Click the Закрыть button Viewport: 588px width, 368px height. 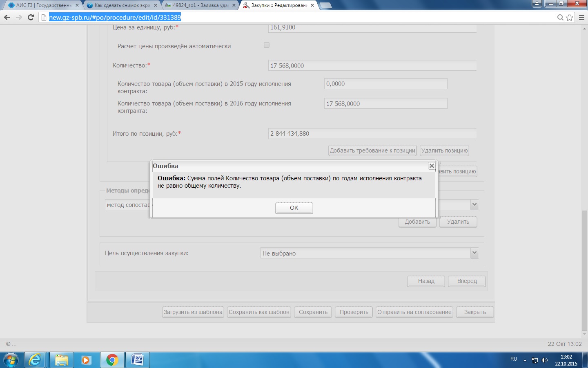(x=475, y=312)
